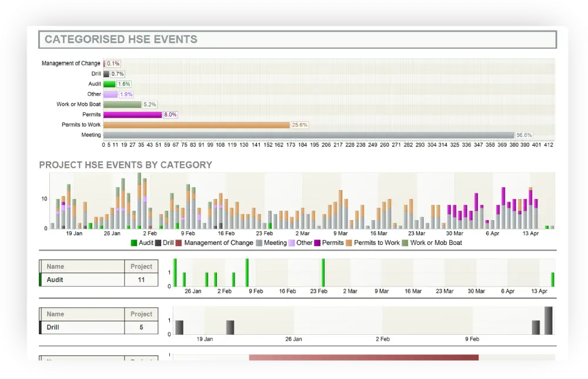Click the Permits to Work orange bar
Screen dimensions: 588x379
[196, 125]
